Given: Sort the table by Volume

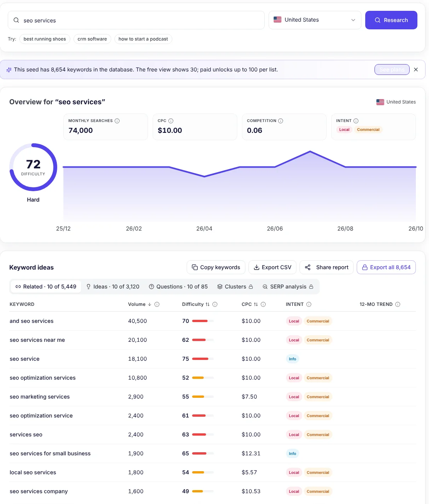Looking at the screenshot, I should coord(140,304).
